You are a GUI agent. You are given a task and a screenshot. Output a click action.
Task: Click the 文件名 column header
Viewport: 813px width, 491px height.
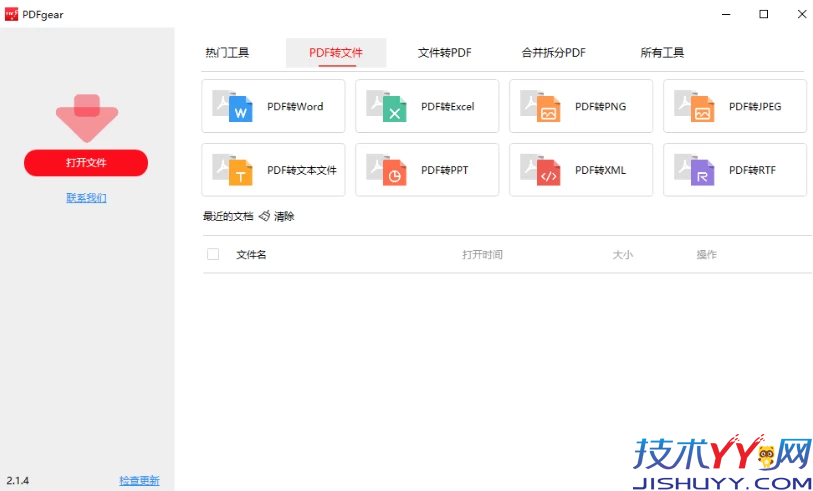coord(251,255)
